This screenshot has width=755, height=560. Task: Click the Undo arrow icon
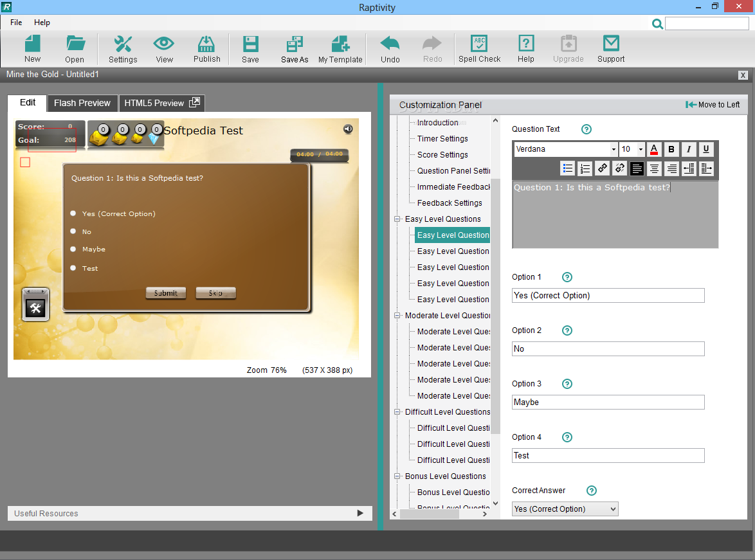390,49
